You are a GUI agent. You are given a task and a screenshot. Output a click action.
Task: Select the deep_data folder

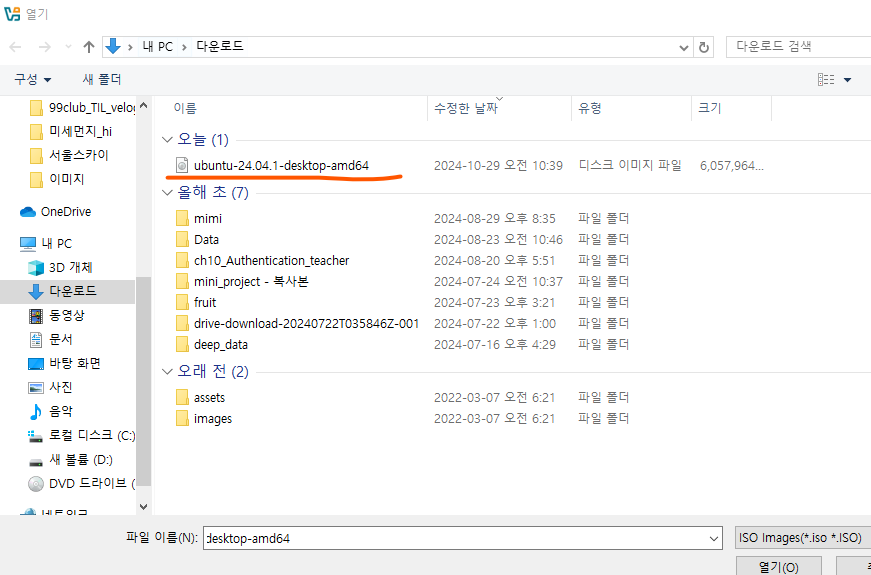coord(221,345)
